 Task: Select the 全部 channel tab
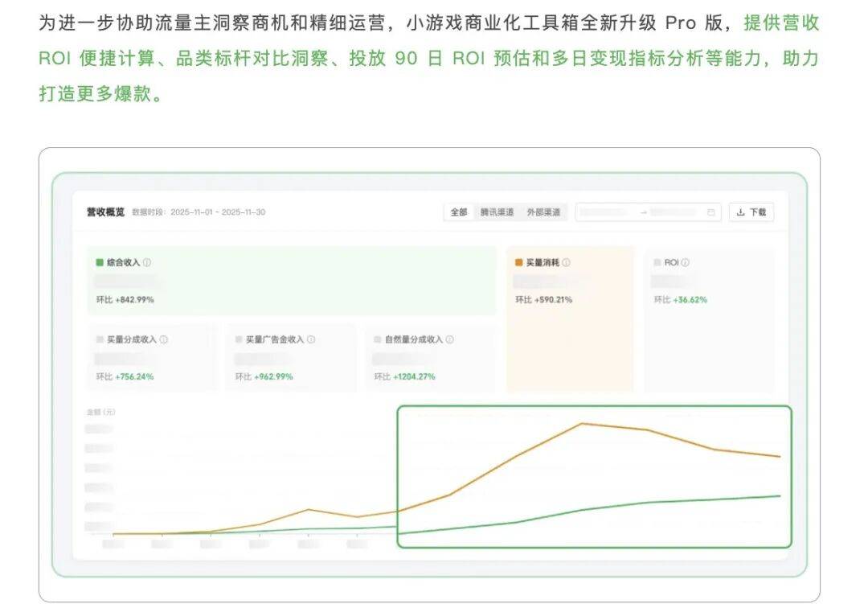tap(459, 212)
